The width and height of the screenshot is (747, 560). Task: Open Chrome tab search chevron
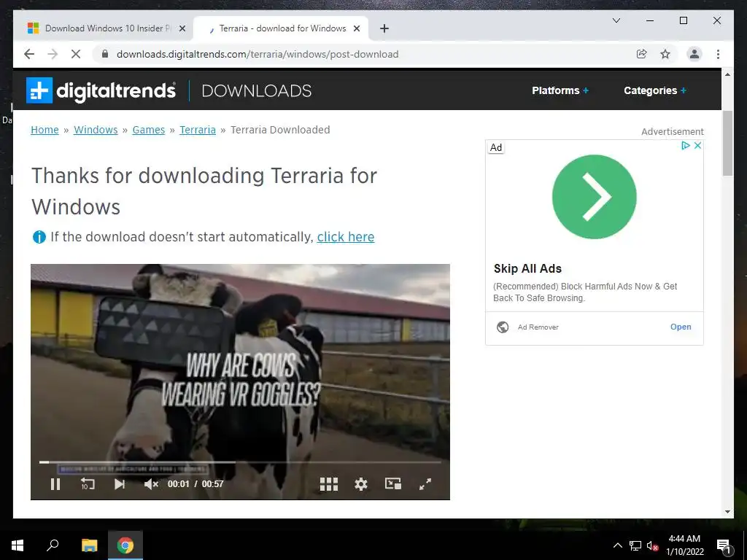[616, 20]
